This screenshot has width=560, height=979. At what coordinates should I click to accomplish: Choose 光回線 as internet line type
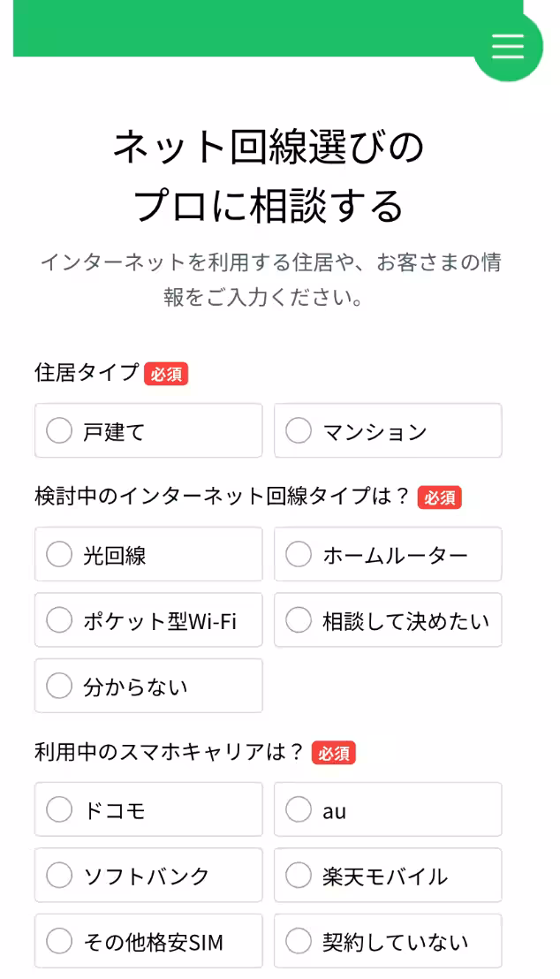(148, 554)
